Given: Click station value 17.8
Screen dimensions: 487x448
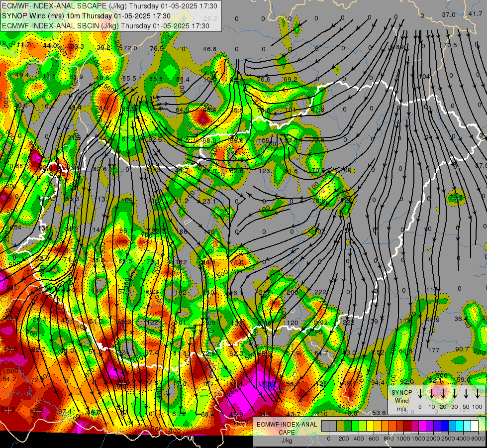Looking at the screenshot, I should click(49, 76).
